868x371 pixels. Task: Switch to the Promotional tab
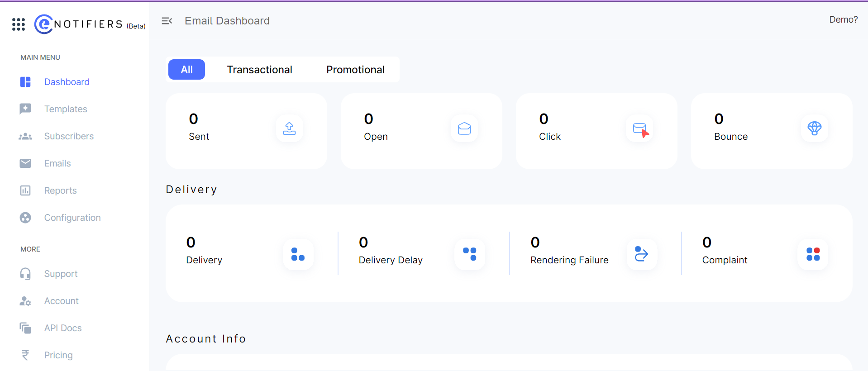[355, 70]
